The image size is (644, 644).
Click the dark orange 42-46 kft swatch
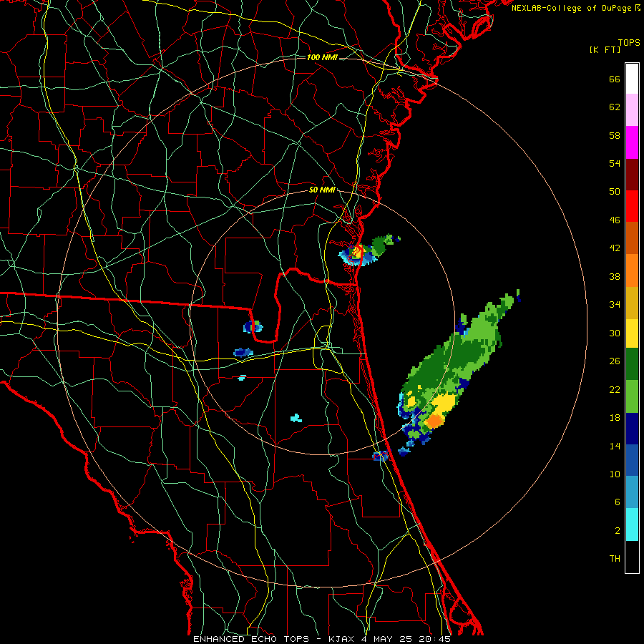pos(632,238)
